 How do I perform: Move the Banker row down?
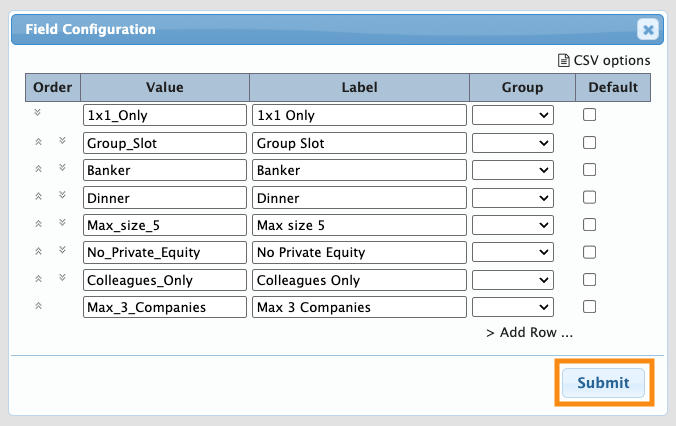point(62,169)
